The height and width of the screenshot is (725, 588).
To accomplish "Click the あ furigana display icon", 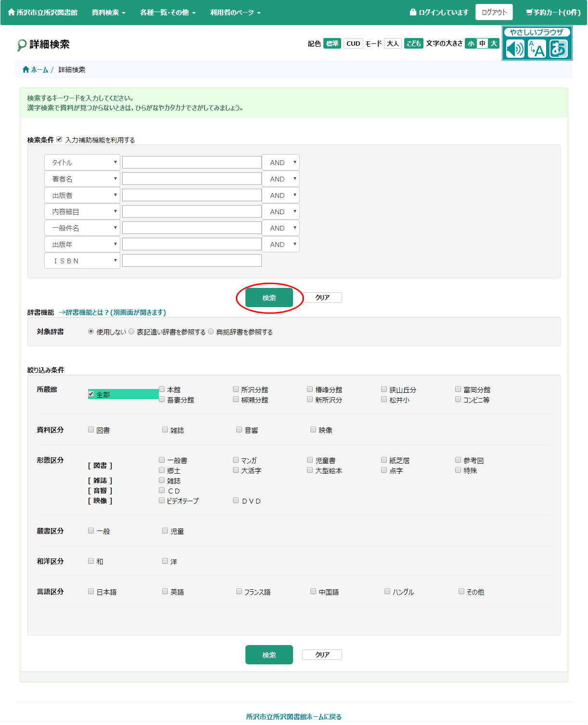I will click(558, 49).
